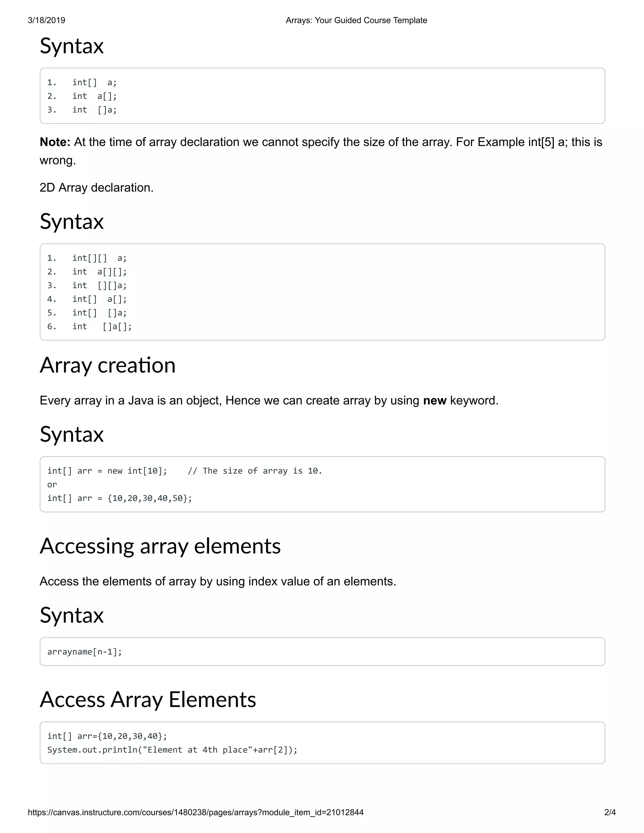Click the code line 'int a[][];'
644x833 pixels.
99,272
